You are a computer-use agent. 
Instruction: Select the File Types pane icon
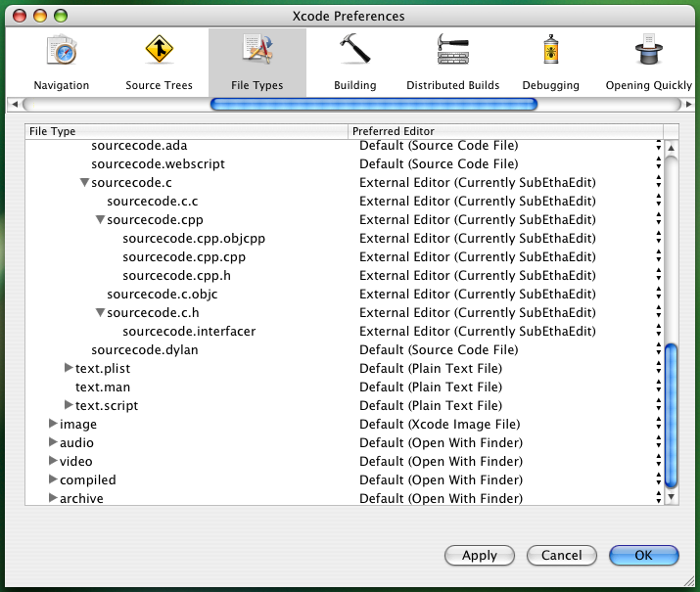coord(257,50)
